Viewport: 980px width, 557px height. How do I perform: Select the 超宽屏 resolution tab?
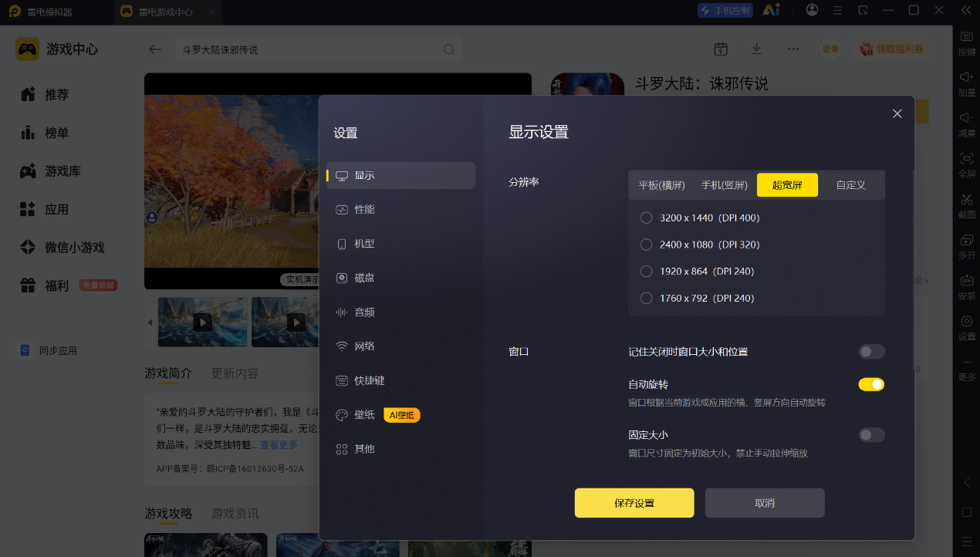point(787,185)
